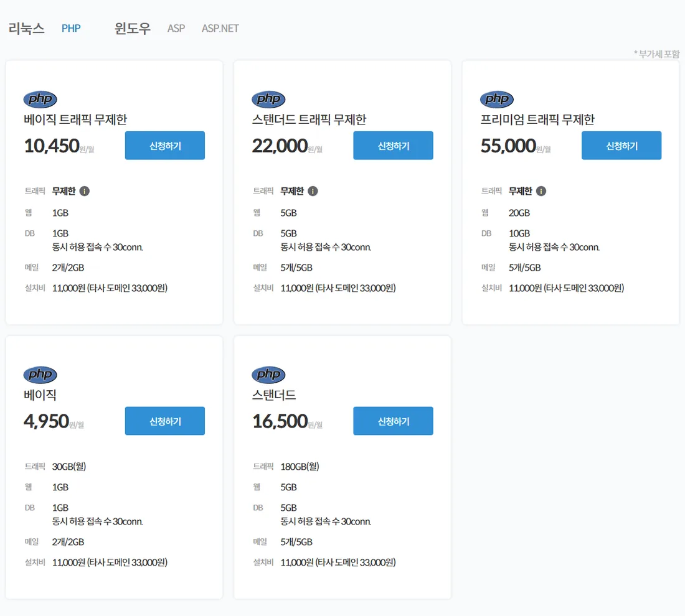Switch to the PHP tab under 리눅스
The height and width of the screenshot is (616, 685).
pos(71,29)
